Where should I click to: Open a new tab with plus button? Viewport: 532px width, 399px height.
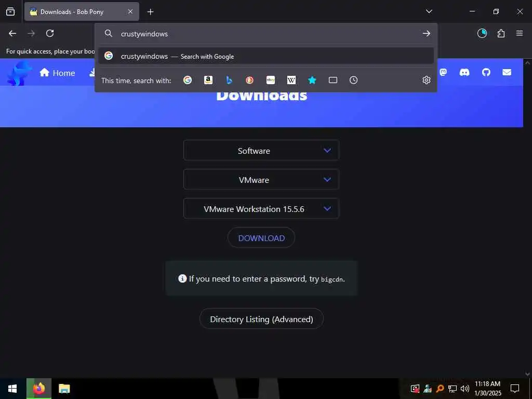click(x=150, y=12)
